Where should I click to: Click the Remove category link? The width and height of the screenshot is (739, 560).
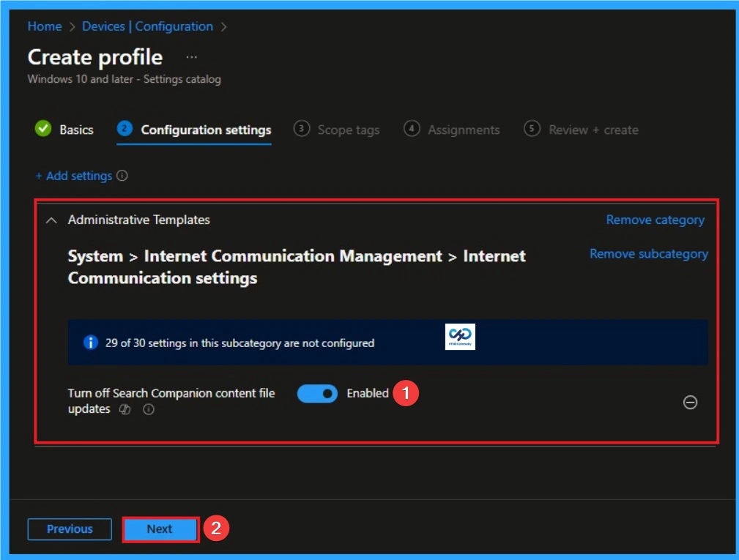[x=654, y=220]
